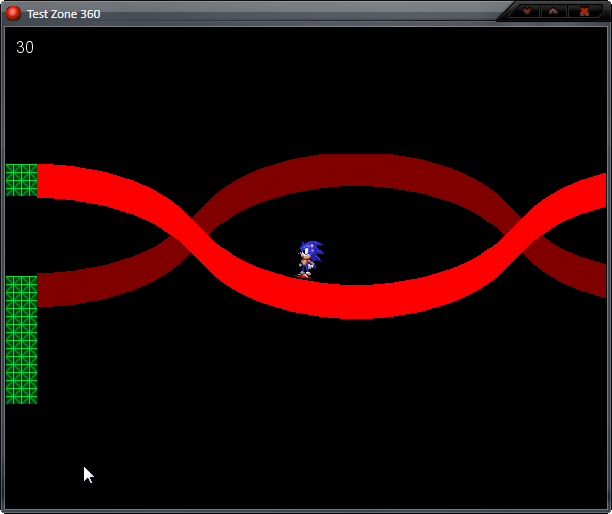612x514 pixels.
Task: Click the bright red track at right edge
Action: [x=592, y=195]
